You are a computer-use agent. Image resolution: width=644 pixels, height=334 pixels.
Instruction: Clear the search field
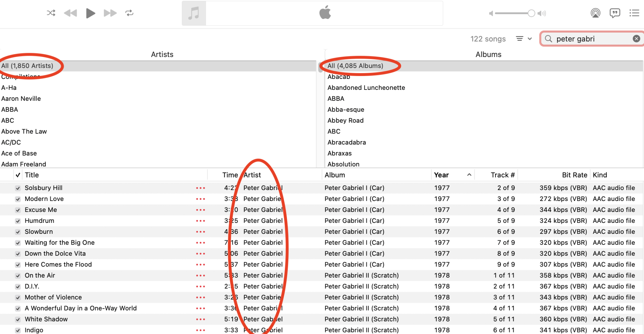[x=636, y=39]
